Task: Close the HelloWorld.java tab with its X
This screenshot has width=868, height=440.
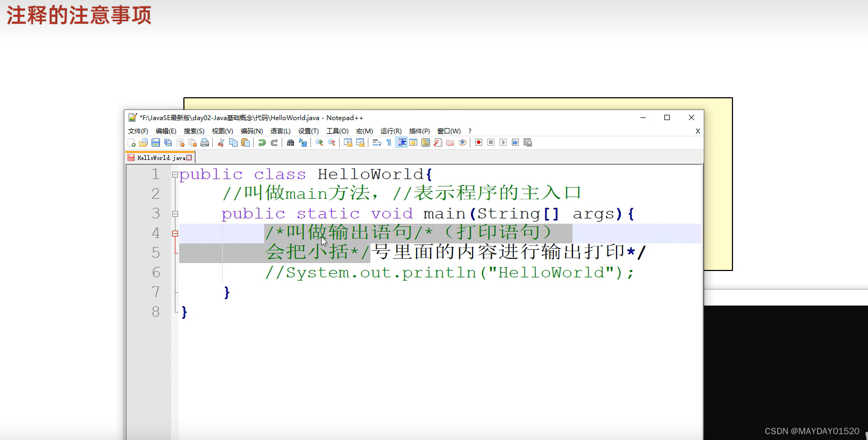Action: pos(189,158)
